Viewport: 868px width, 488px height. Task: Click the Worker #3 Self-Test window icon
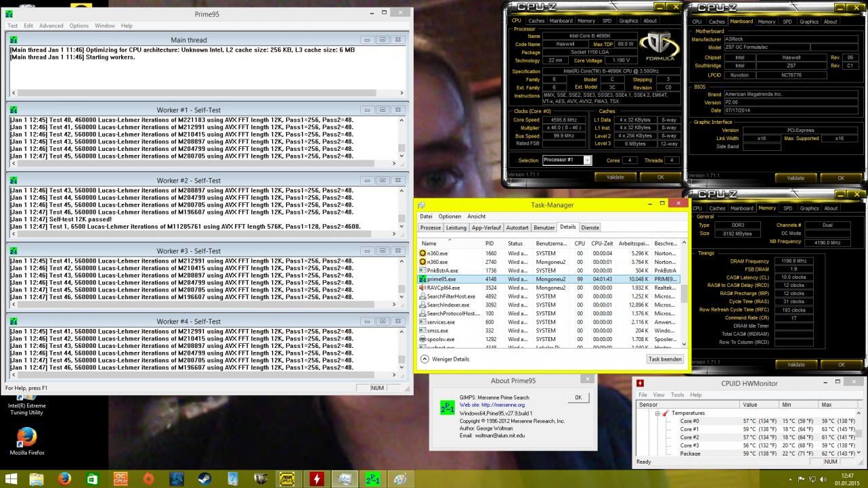pyautogui.click(x=14, y=250)
